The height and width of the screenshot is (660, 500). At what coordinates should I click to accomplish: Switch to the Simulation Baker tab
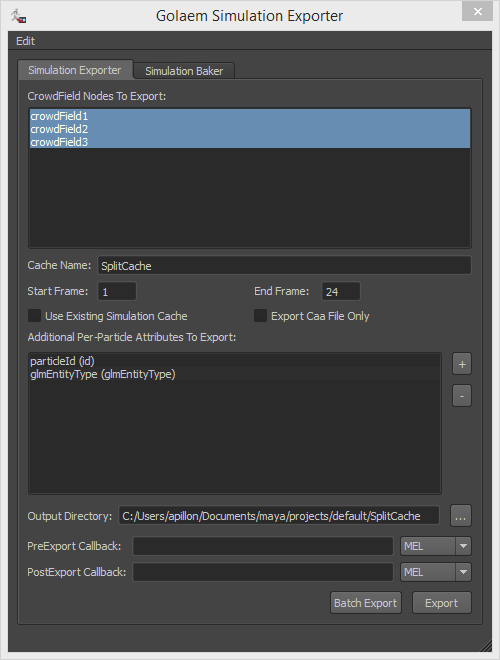[184, 71]
